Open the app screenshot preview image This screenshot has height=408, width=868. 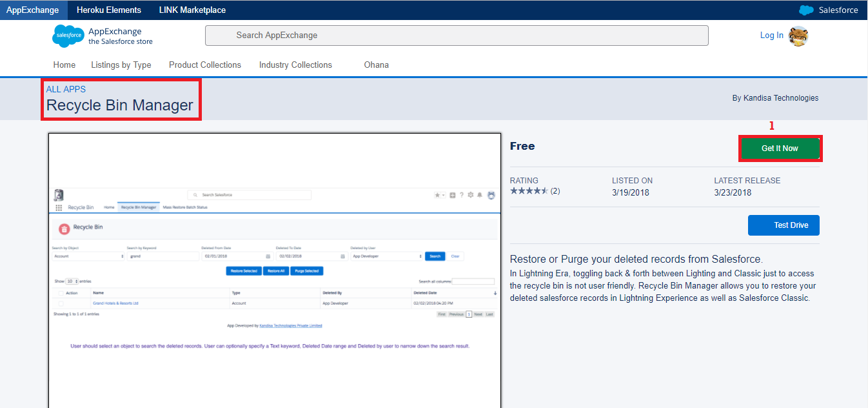275,270
